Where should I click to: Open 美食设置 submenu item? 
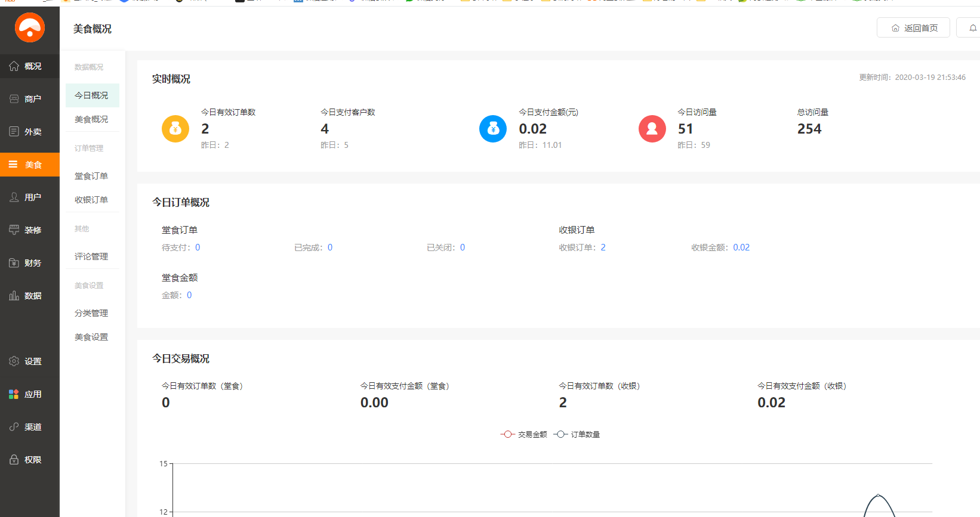pyautogui.click(x=93, y=337)
